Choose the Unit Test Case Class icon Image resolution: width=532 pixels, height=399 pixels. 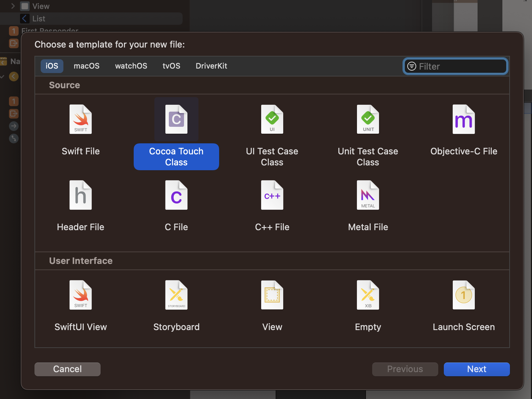click(x=368, y=119)
